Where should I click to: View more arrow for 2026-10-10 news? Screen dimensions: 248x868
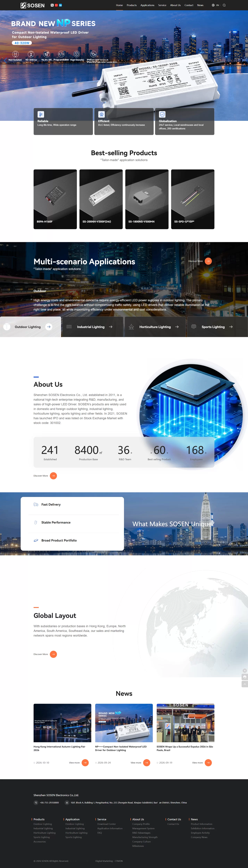click(85, 762)
